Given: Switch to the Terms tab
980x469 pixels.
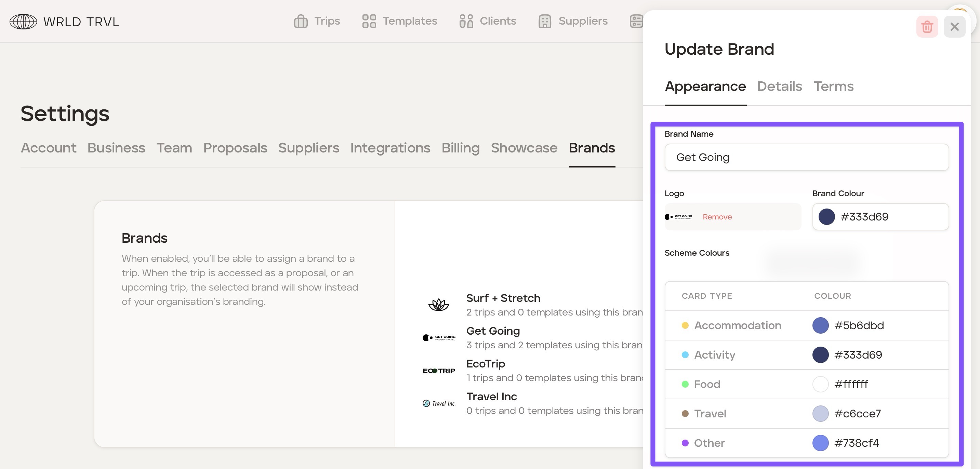Looking at the screenshot, I should 833,86.
